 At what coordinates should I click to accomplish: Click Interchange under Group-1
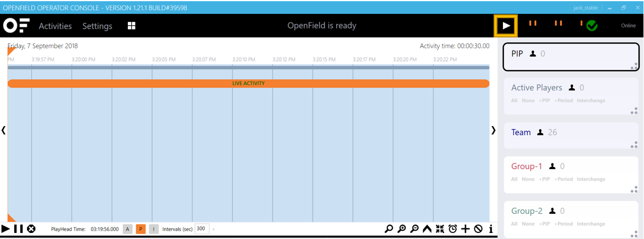point(591,179)
